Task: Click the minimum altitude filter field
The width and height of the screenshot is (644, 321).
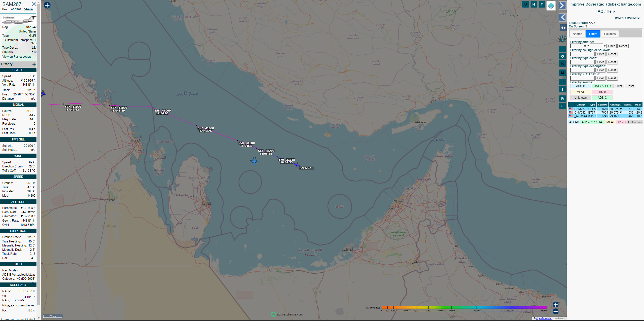Action: click(x=577, y=46)
